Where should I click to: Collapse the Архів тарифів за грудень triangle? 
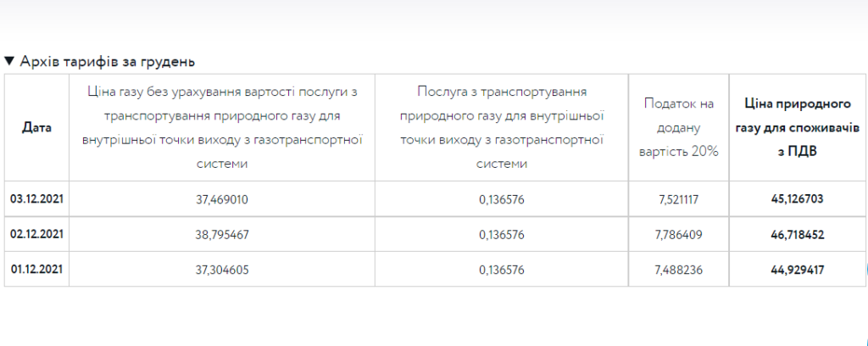tap(8, 60)
